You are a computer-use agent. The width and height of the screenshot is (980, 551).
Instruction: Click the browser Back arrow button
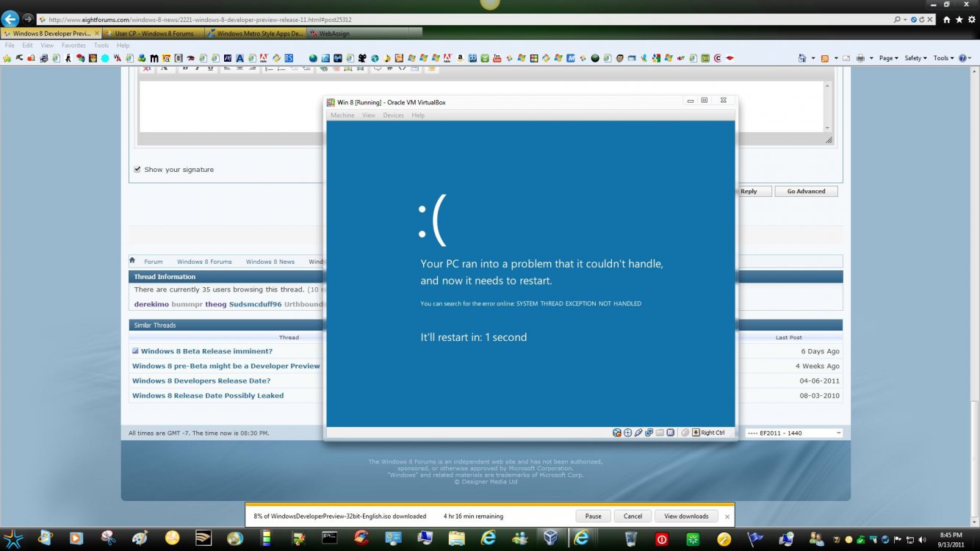tap(10, 19)
